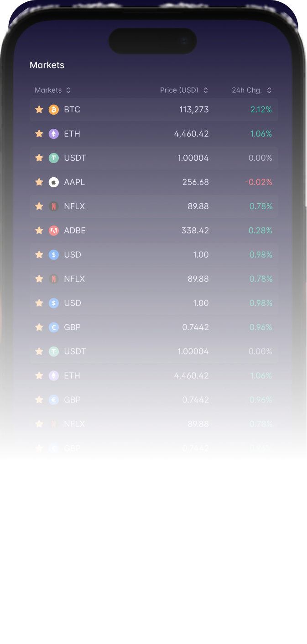Click the AAPL -0.02% change value

(259, 182)
